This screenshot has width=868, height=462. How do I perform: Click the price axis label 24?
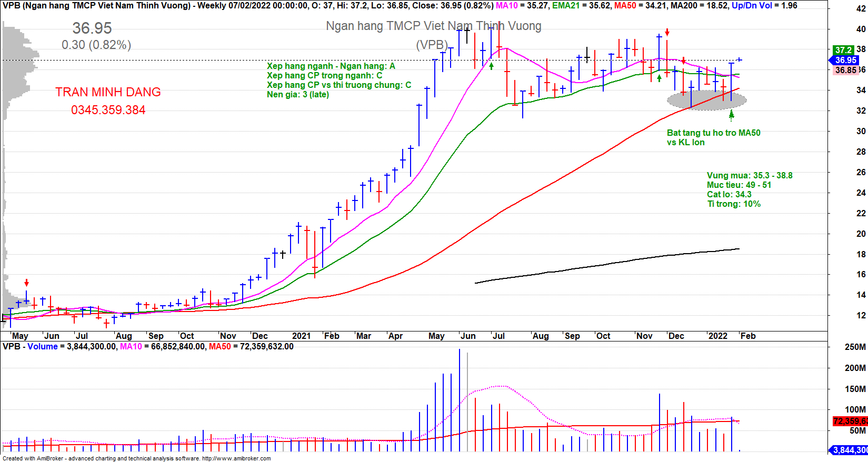pyautogui.click(x=861, y=193)
